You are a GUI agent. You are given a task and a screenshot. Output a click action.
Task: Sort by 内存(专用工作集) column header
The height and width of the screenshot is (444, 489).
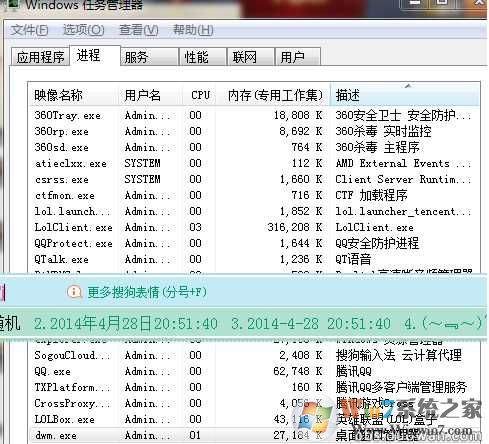tap(273, 95)
